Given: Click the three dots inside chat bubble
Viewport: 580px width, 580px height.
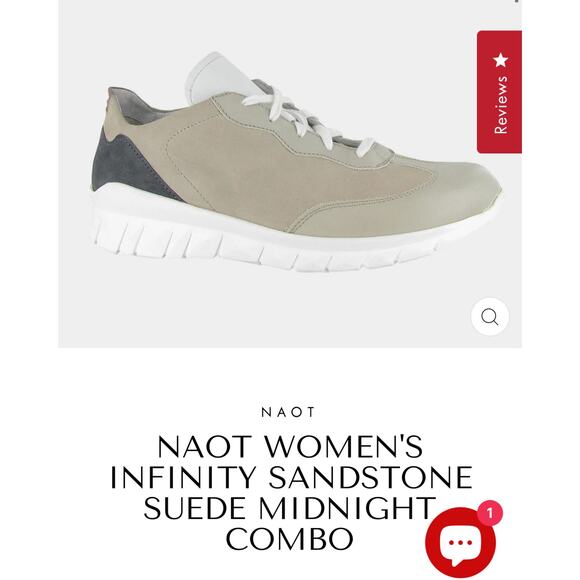Looking at the screenshot, I should [x=460, y=543].
